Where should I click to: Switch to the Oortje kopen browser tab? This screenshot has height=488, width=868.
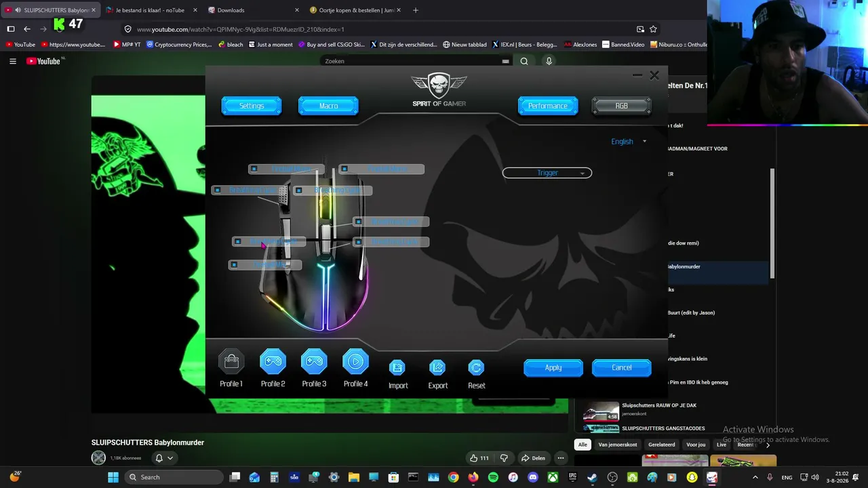[x=354, y=10]
